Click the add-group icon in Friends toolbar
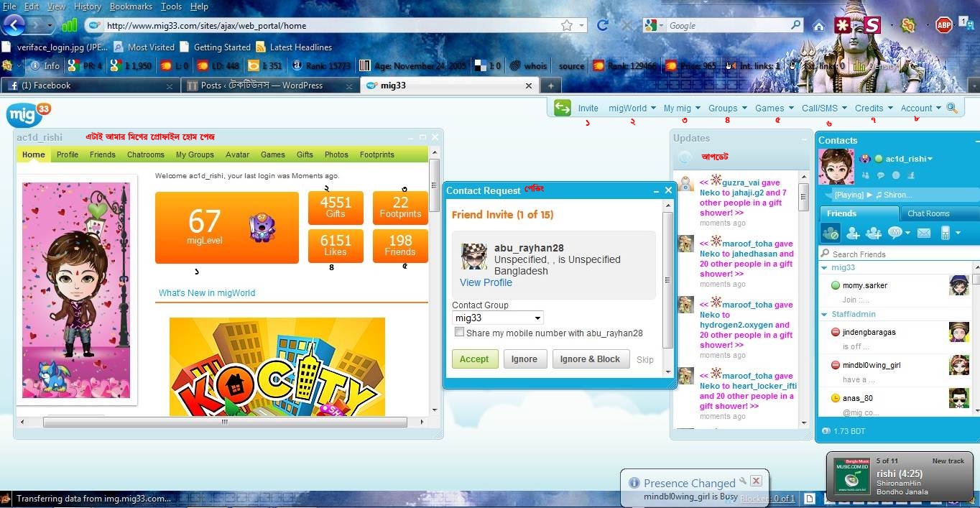 (x=874, y=233)
